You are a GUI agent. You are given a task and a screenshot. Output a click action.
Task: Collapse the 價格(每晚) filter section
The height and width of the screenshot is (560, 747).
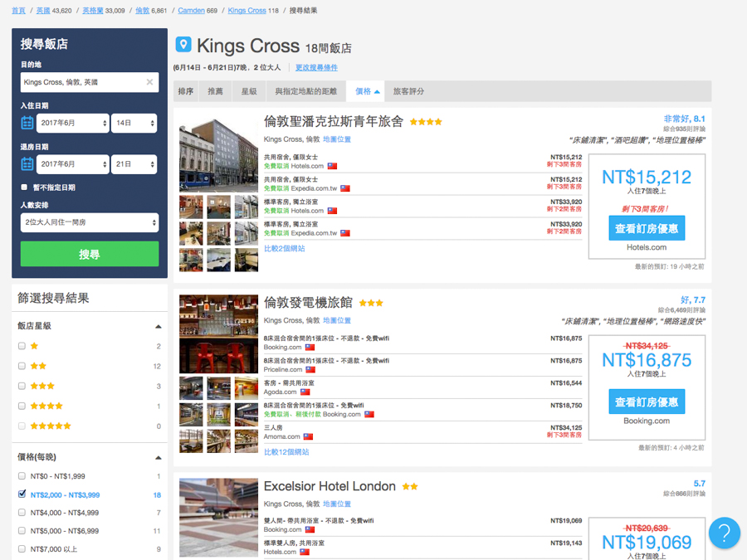pyautogui.click(x=159, y=458)
